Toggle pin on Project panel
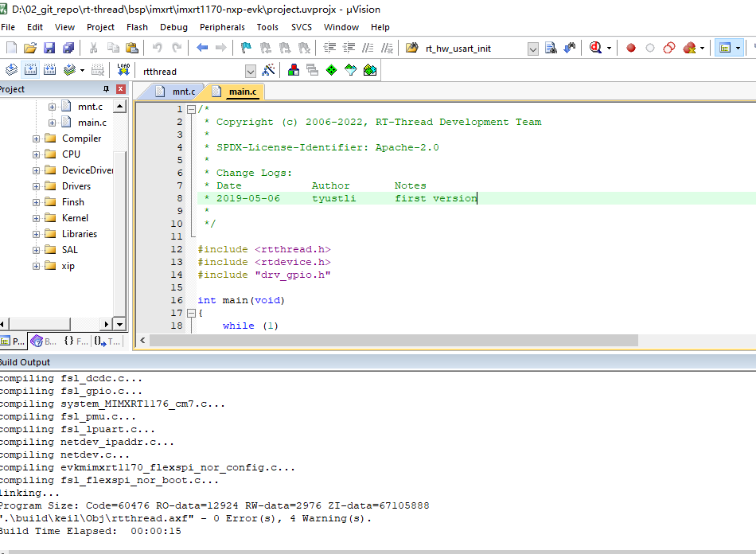 [107, 89]
